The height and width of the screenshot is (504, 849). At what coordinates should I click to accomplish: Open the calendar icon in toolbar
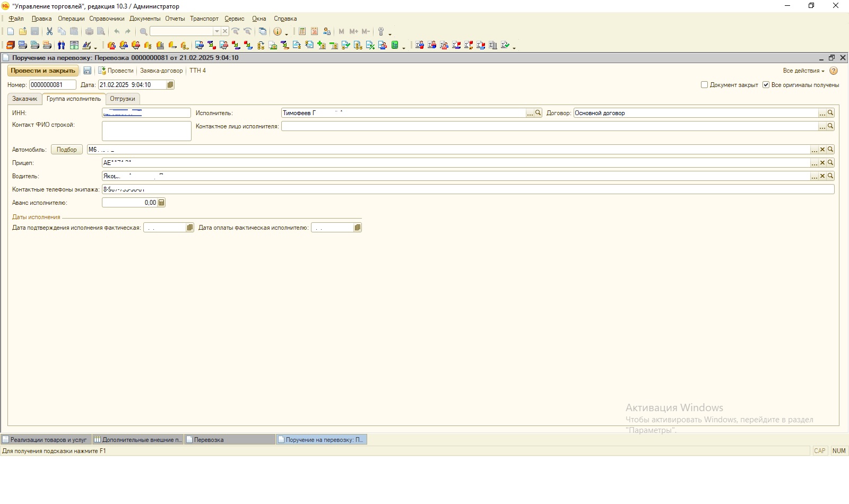314,31
